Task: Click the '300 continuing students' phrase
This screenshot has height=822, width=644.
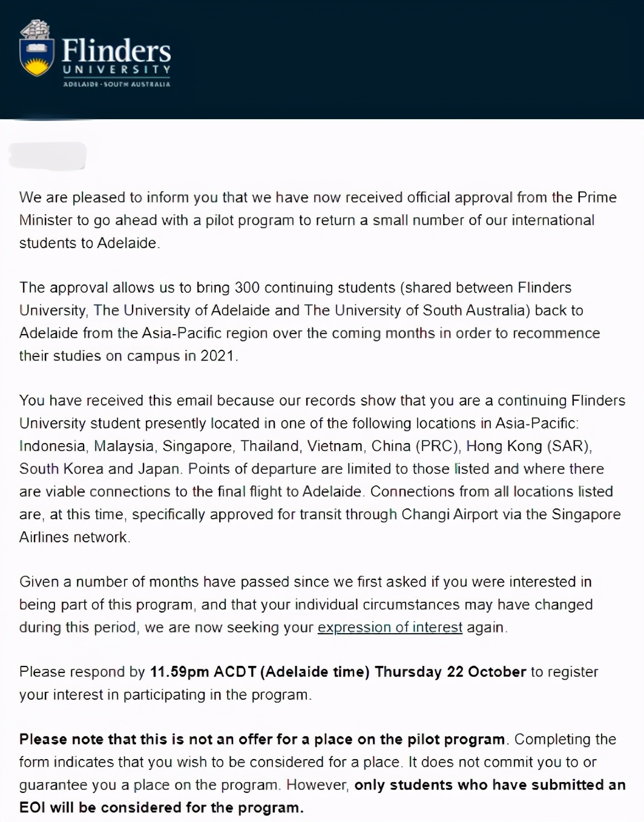Action: [314, 288]
